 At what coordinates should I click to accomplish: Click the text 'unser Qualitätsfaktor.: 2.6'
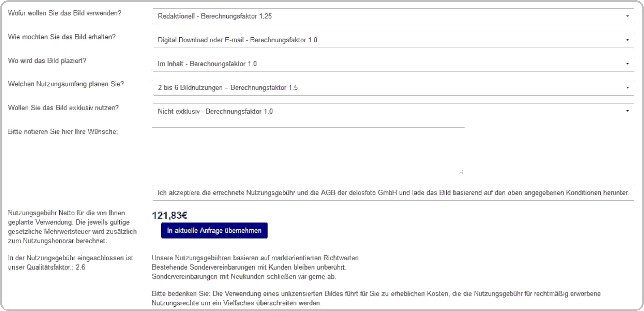[46, 267]
